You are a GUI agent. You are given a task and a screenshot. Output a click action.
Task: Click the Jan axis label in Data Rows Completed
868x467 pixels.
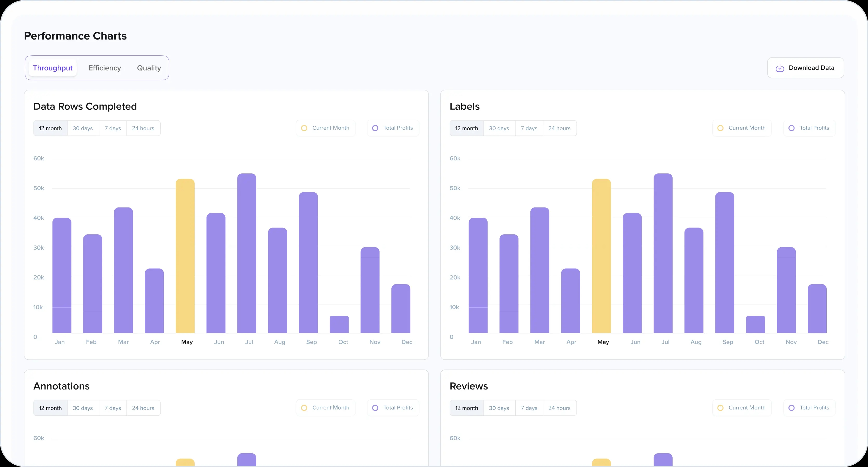[x=60, y=342]
